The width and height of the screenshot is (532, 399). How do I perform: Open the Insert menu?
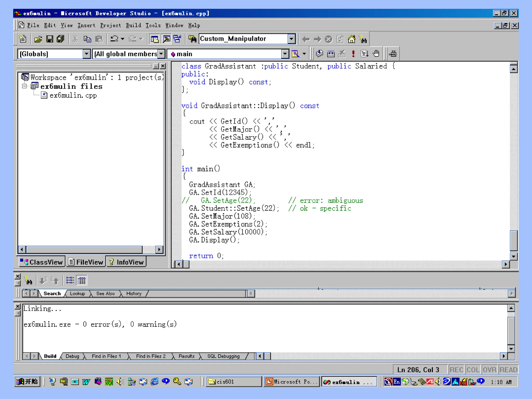pyautogui.click(x=86, y=25)
